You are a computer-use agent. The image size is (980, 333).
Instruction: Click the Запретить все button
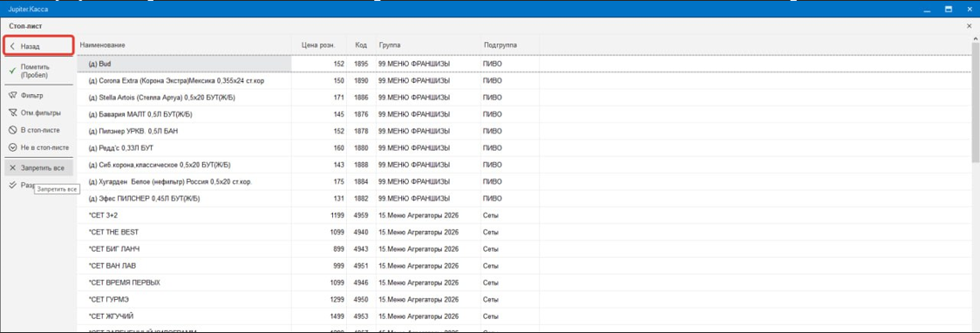[x=38, y=168]
